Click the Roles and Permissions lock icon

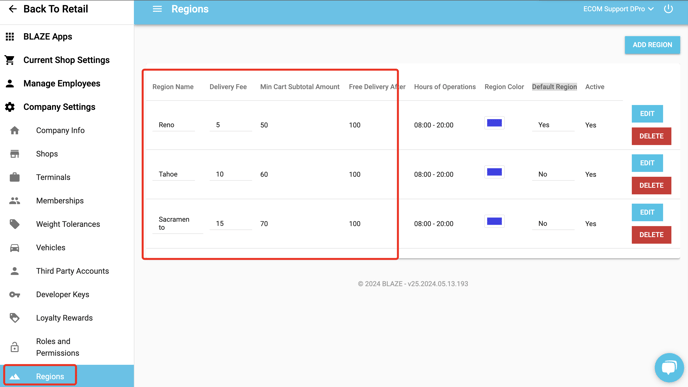point(14,347)
